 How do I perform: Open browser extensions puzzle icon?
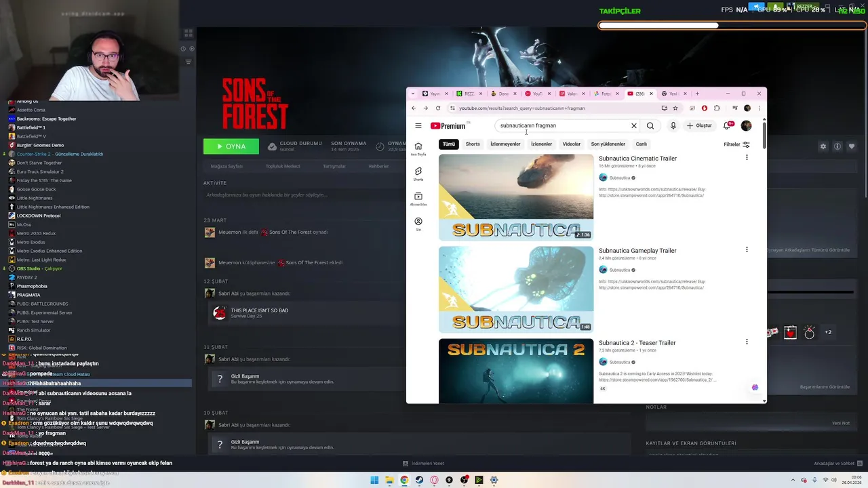(x=717, y=108)
